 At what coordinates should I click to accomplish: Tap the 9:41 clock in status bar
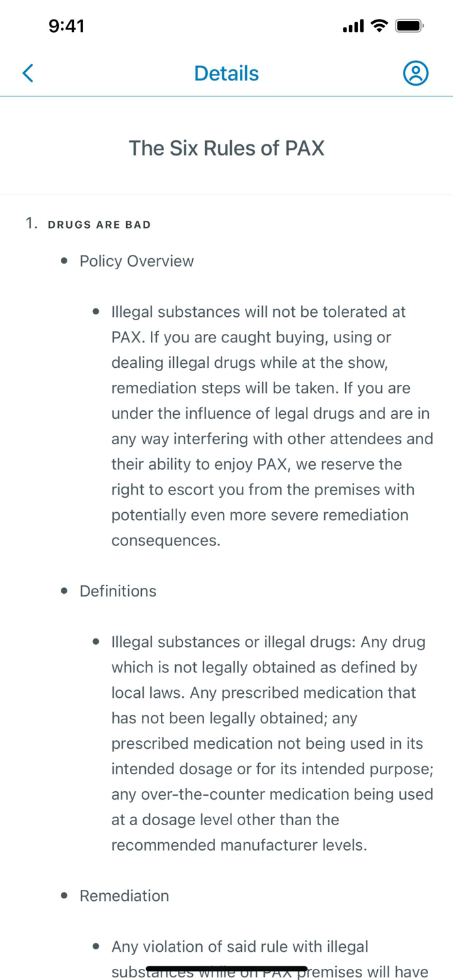[x=67, y=26]
